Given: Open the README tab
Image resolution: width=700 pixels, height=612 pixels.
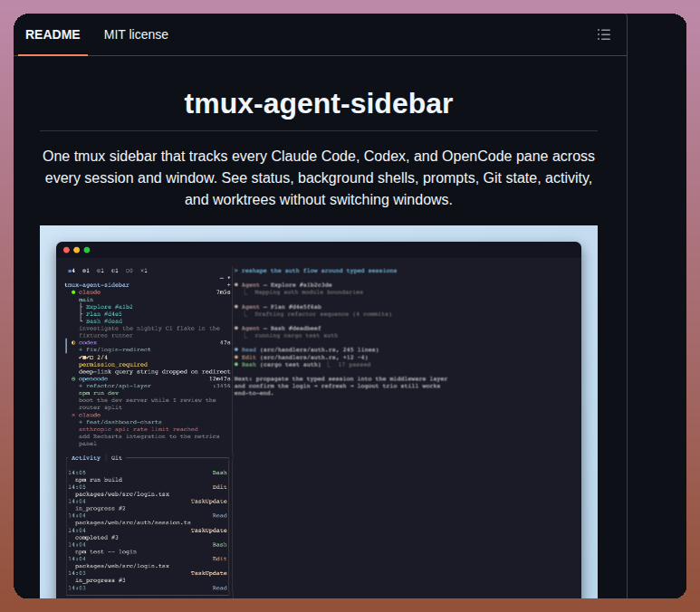Looking at the screenshot, I should tap(53, 34).
